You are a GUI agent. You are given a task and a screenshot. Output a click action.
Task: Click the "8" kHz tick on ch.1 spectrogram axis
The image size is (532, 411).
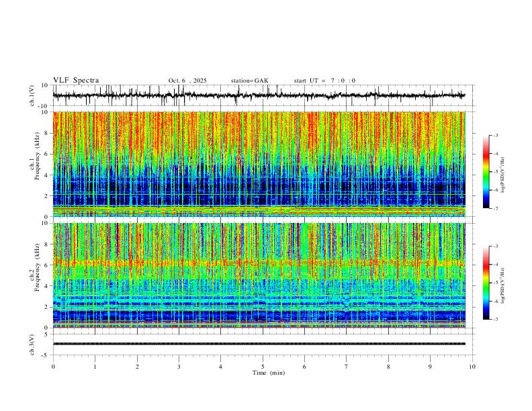click(x=46, y=133)
